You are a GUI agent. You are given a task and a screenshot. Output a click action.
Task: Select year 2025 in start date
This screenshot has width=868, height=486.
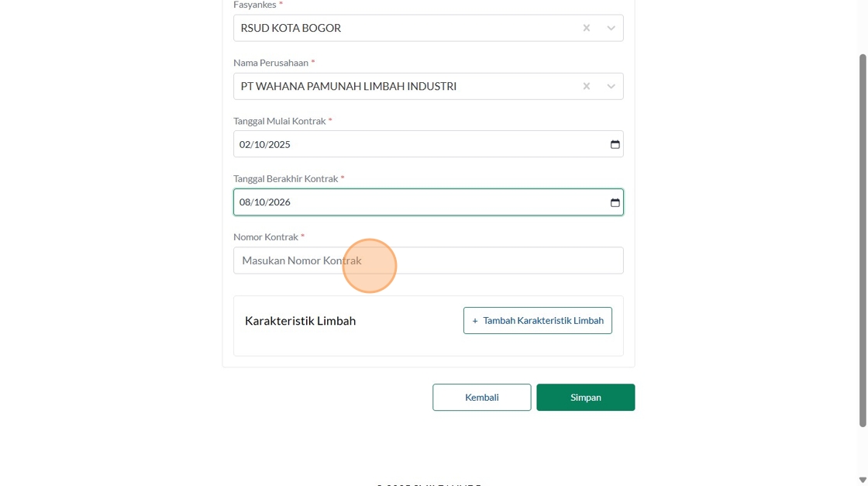(279, 144)
